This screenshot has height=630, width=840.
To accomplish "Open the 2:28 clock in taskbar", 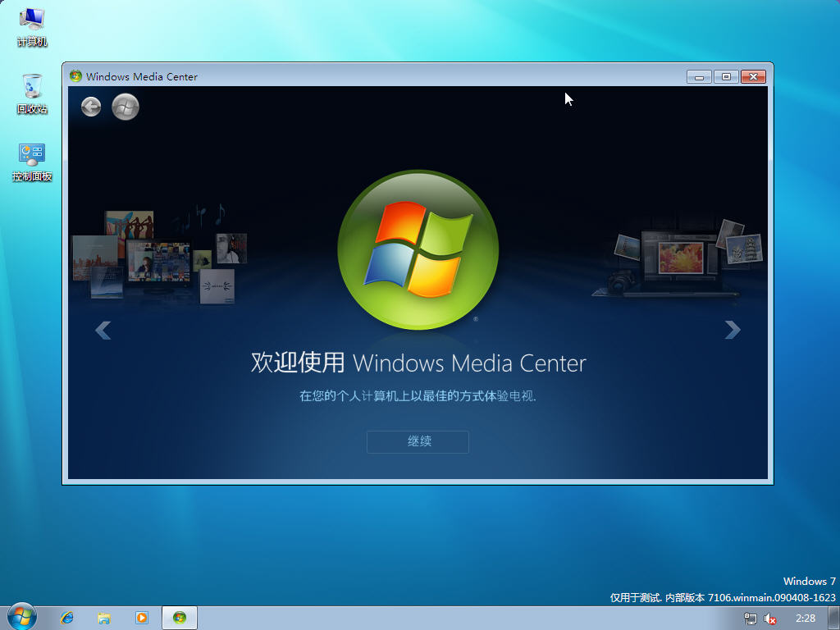I will (806, 619).
